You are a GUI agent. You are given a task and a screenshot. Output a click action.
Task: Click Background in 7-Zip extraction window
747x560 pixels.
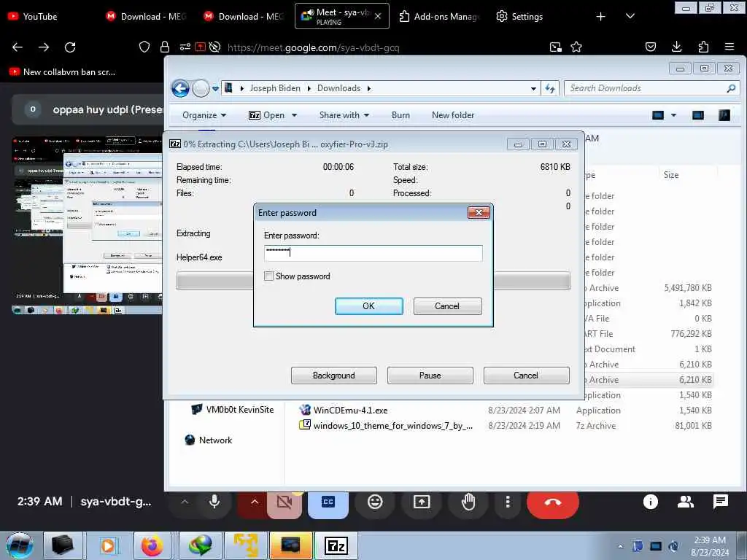[x=333, y=376]
